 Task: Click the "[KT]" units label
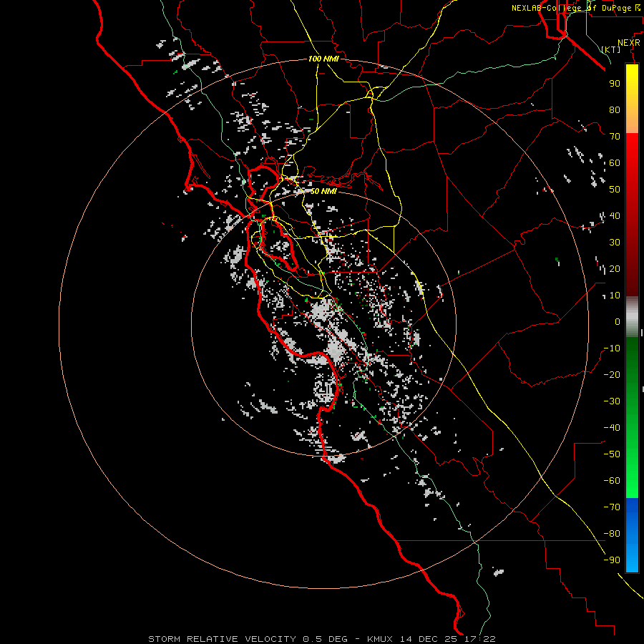pos(610,49)
